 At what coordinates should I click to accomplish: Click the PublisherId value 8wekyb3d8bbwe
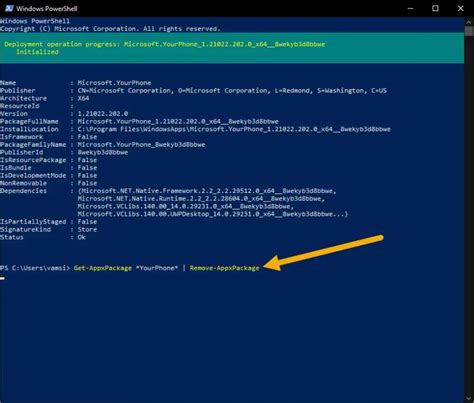(x=103, y=152)
